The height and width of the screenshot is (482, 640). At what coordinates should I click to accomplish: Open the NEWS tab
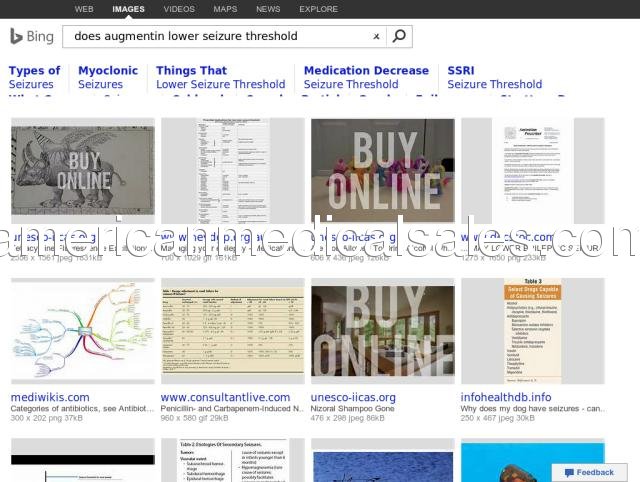(x=268, y=9)
